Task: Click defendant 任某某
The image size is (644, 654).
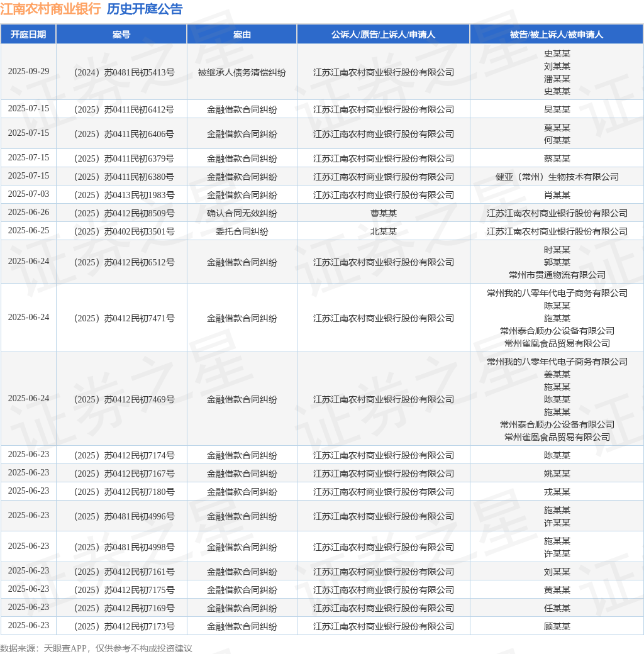Action: coord(557,609)
